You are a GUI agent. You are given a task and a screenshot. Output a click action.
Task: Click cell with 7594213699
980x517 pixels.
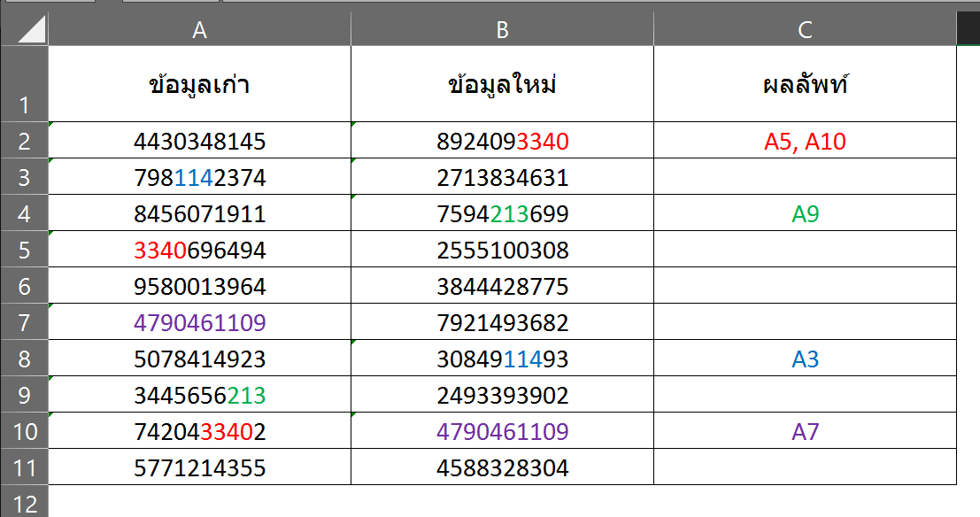503,213
